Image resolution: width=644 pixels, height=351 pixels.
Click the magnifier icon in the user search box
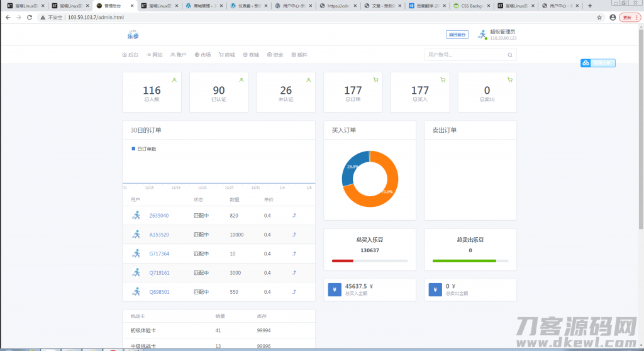[510, 55]
